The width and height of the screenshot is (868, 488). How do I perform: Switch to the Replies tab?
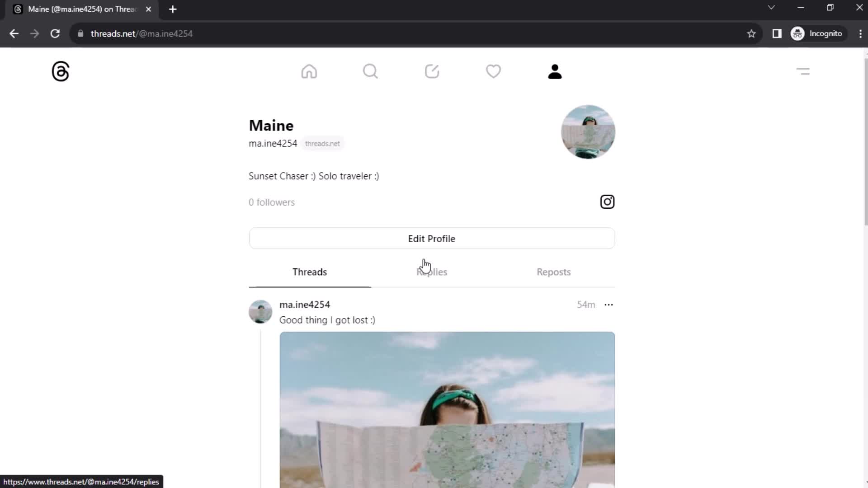(432, 272)
